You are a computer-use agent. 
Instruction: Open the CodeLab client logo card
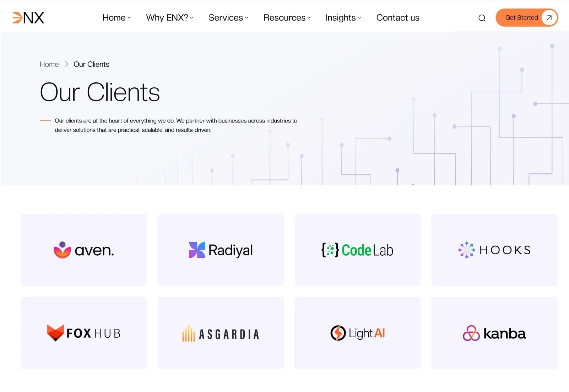point(358,250)
